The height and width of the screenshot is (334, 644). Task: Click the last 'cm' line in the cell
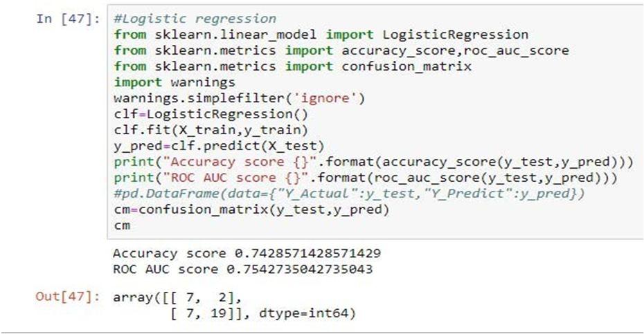pyautogui.click(x=122, y=225)
